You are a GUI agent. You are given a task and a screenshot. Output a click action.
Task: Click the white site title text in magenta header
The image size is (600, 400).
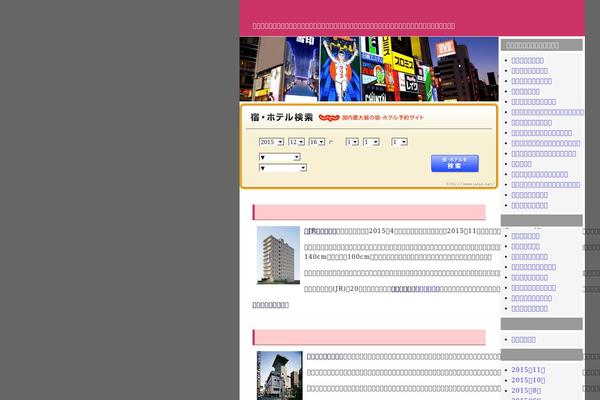pyautogui.click(x=354, y=26)
